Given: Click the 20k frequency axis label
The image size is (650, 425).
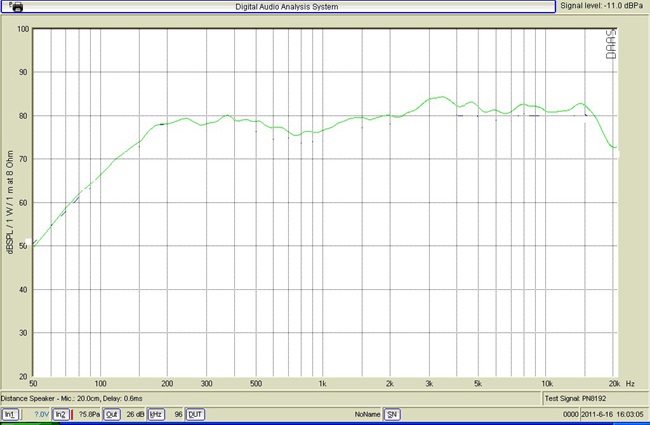Looking at the screenshot, I should click(614, 384).
